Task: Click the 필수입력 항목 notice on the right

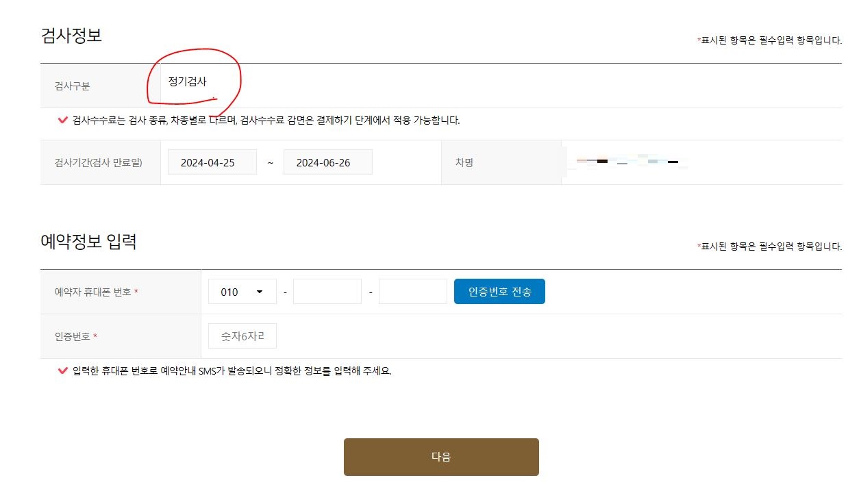Action: pos(771,40)
